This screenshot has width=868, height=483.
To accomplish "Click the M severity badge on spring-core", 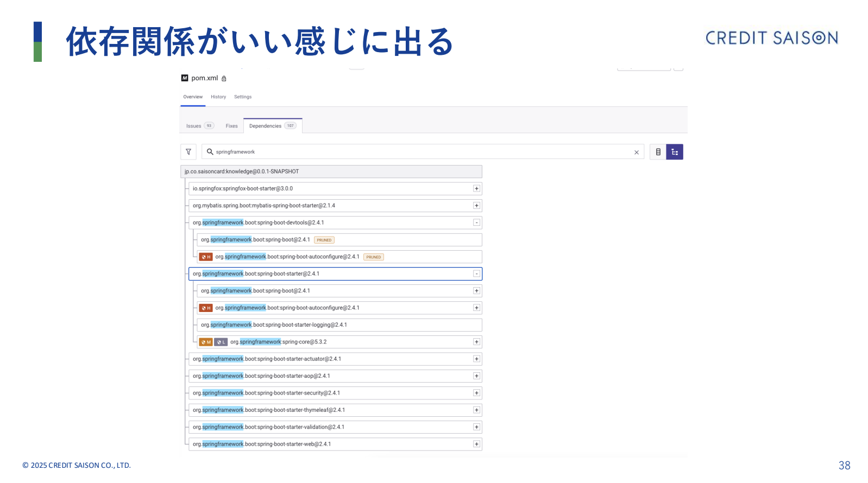I will (206, 342).
